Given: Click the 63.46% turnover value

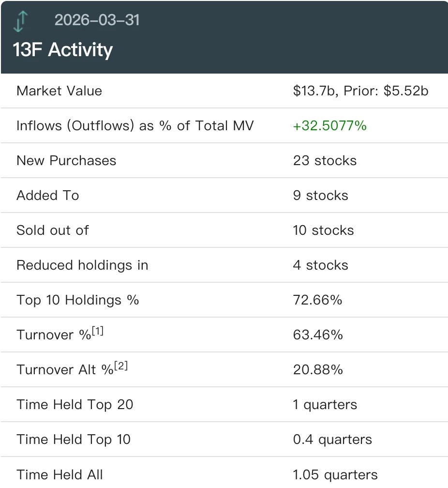Looking at the screenshot, I should (x=318, y=335).
